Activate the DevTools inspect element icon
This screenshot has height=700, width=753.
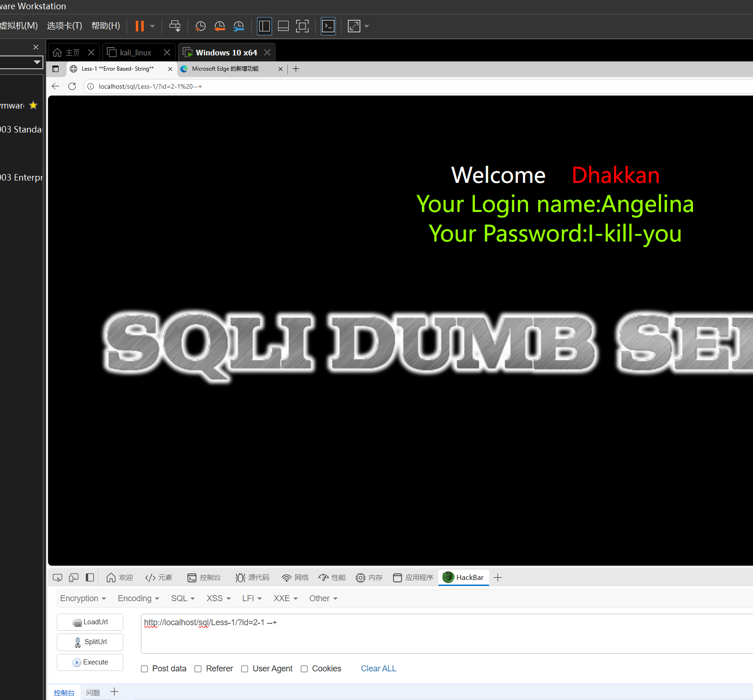pyautogui.click(x=57, y=578)
